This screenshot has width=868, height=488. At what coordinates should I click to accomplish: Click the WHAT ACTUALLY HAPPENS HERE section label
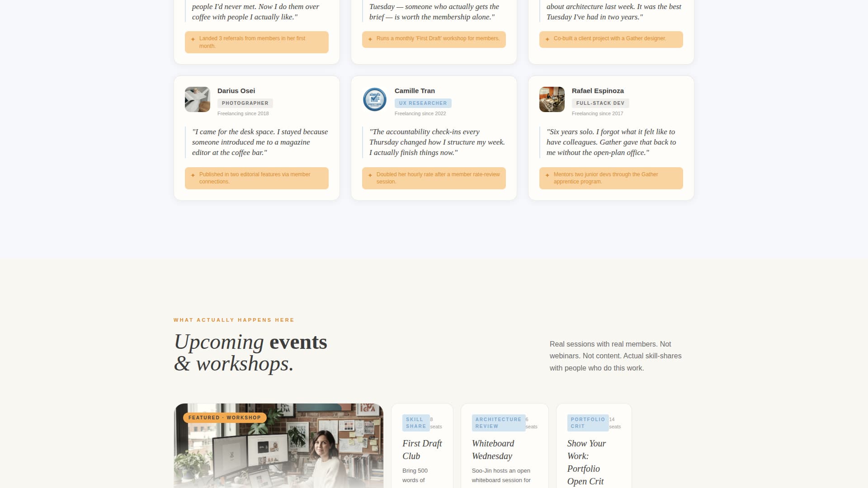(233, 319)
